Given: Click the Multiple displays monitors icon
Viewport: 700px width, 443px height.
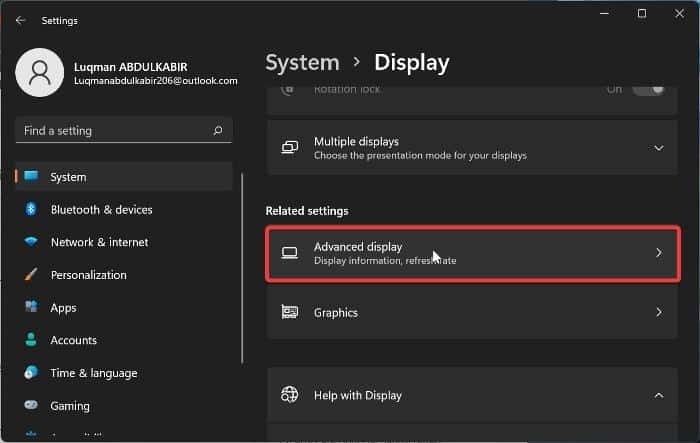Looking at the screenshot, I should click(x=290, y=147).
